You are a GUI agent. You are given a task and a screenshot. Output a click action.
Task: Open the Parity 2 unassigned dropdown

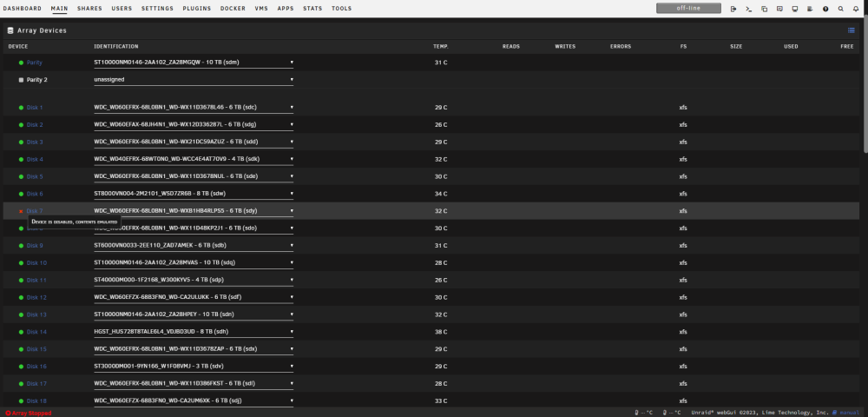pyautogui.click(x=194, y=80)
